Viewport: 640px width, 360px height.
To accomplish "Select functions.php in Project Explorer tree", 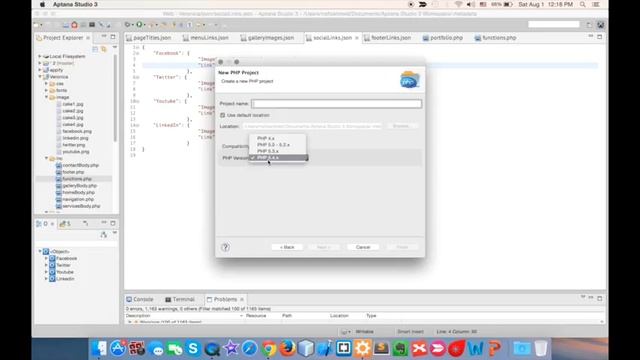I will point(73,179).
